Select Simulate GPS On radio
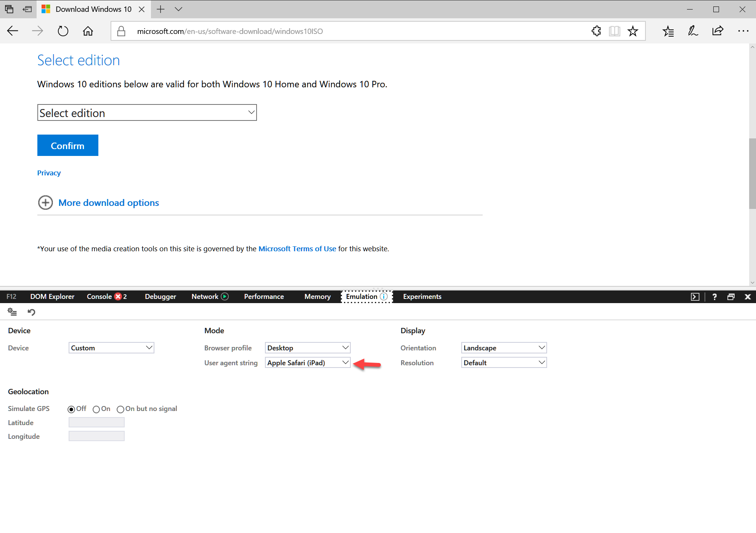This screenshot has height=533, width=756. click(x=96, y=409)
